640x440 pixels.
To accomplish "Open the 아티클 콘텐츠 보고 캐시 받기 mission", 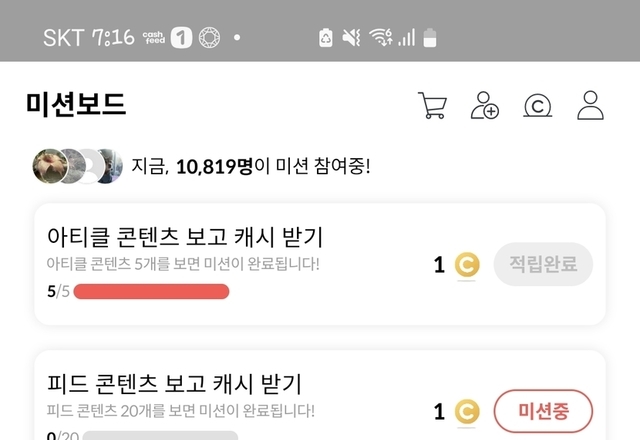I will pos(185,238).
